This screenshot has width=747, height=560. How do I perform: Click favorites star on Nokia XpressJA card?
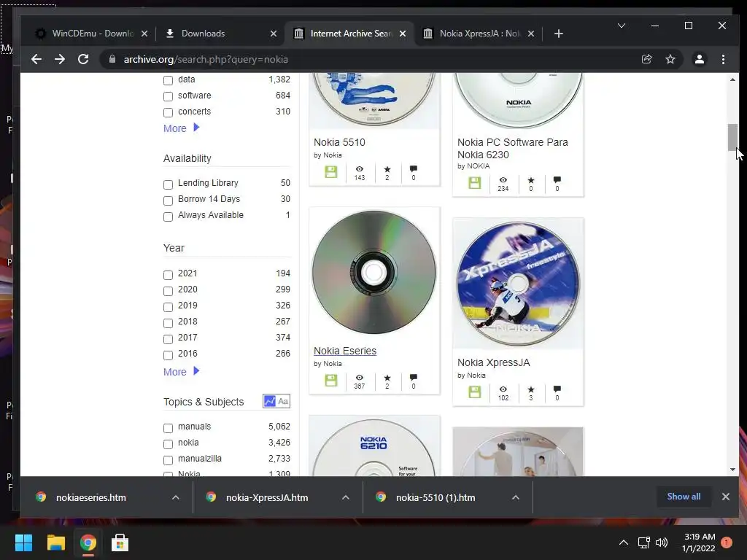pos(531,389)
